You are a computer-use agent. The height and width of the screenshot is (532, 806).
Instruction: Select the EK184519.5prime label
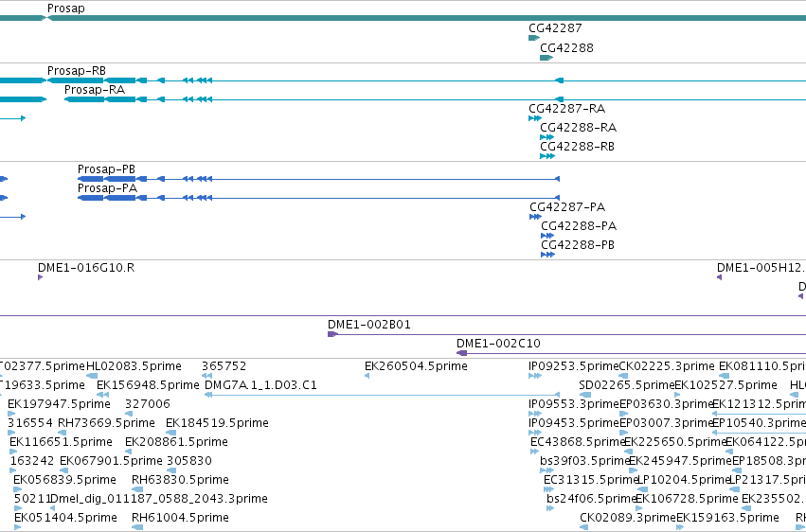[x=217, y=423]
